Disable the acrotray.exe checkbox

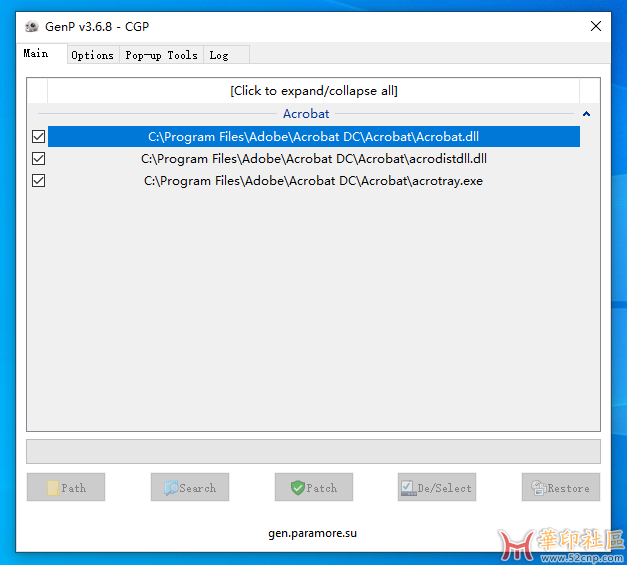39,181
